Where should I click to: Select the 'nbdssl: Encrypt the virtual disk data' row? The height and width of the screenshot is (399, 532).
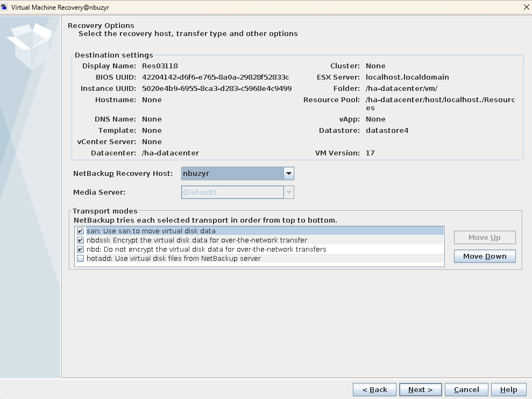pyautogui.click(x=259, y=240)
